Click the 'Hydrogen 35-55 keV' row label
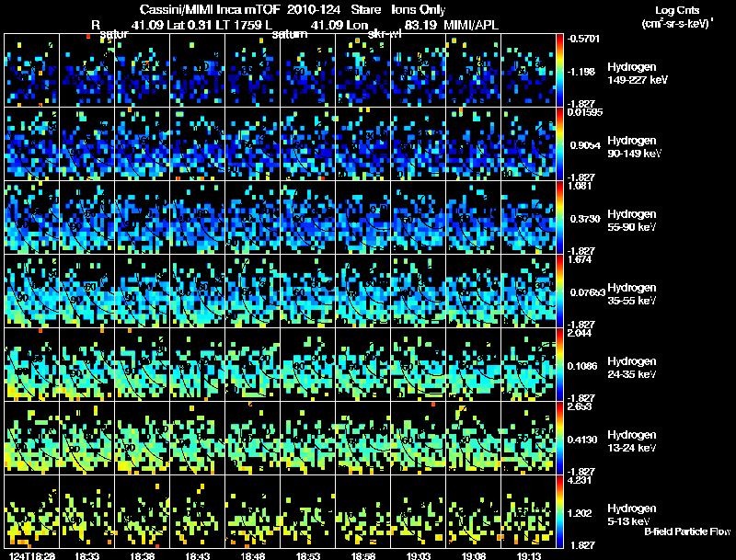The height and width of the screenshot is (560, 736). point(632,294)
